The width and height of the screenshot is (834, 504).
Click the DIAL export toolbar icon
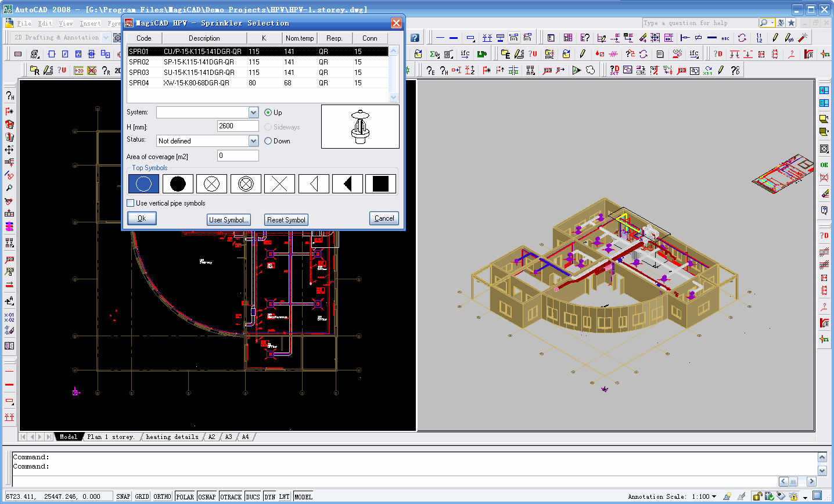549,54
